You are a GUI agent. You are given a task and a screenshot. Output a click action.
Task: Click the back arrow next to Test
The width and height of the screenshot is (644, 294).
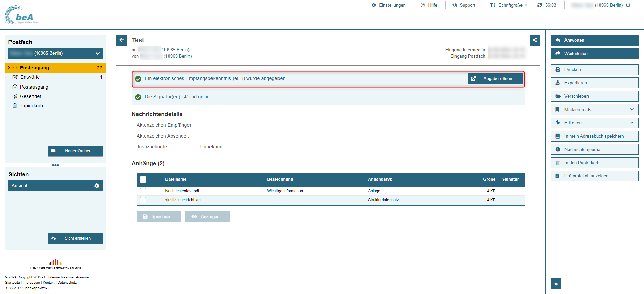coord(121,40)
